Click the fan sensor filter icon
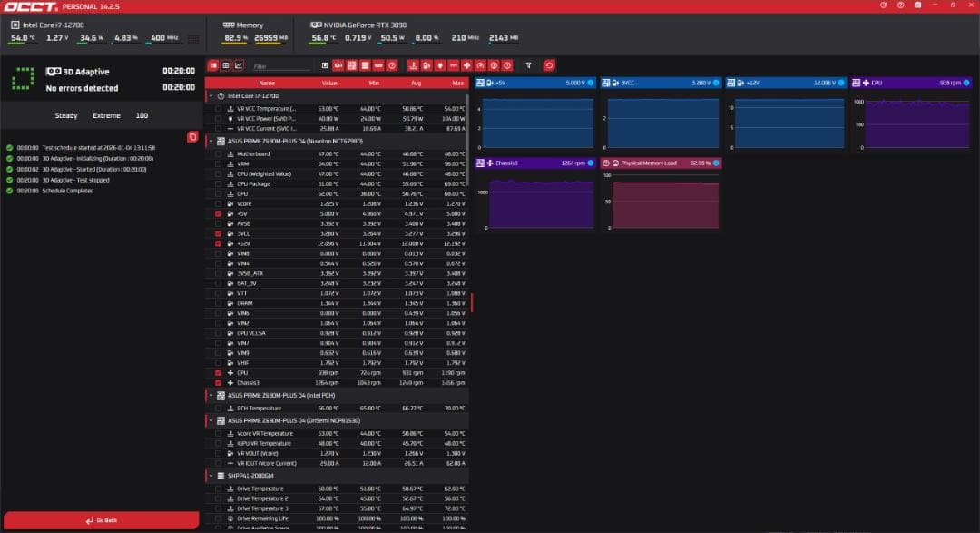Screen dimensions: 980x533 click(466, 65)
